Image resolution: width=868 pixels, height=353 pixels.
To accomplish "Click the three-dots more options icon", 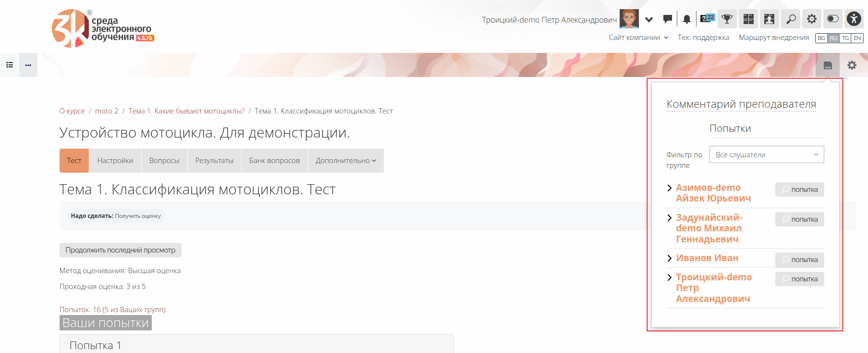I will pyautogui.click(x=28, y=65).
